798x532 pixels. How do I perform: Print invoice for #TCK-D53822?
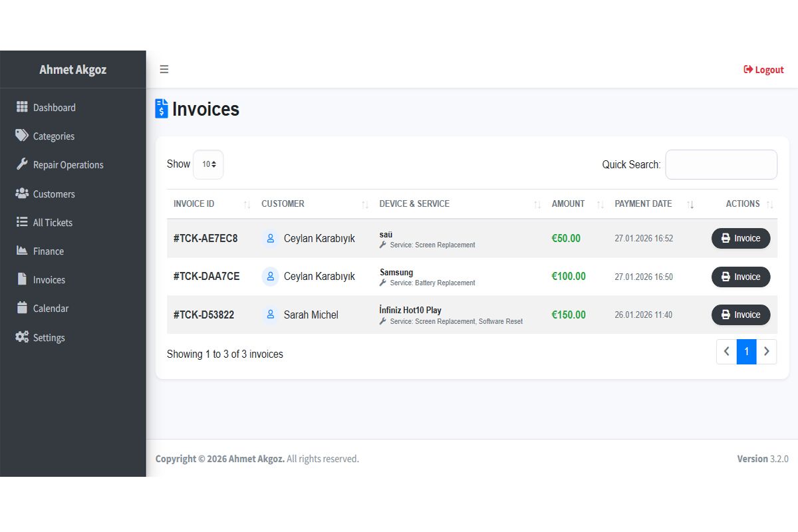741,315
